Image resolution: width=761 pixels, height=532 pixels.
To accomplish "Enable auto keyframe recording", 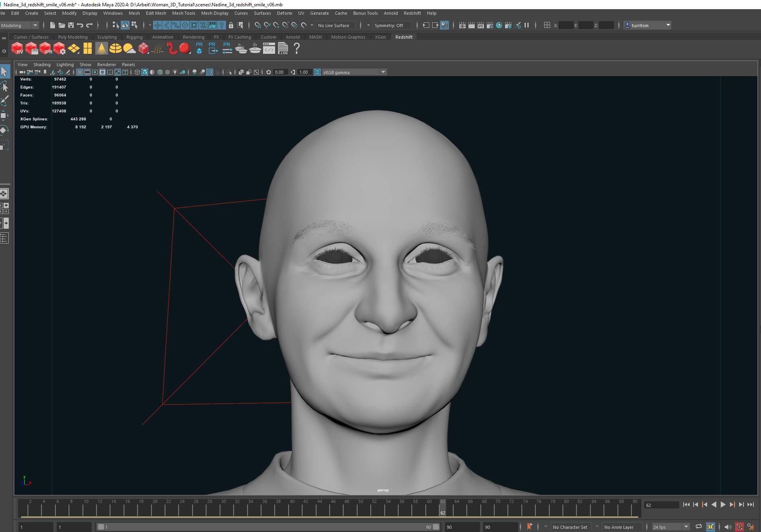I will point(740,526).
